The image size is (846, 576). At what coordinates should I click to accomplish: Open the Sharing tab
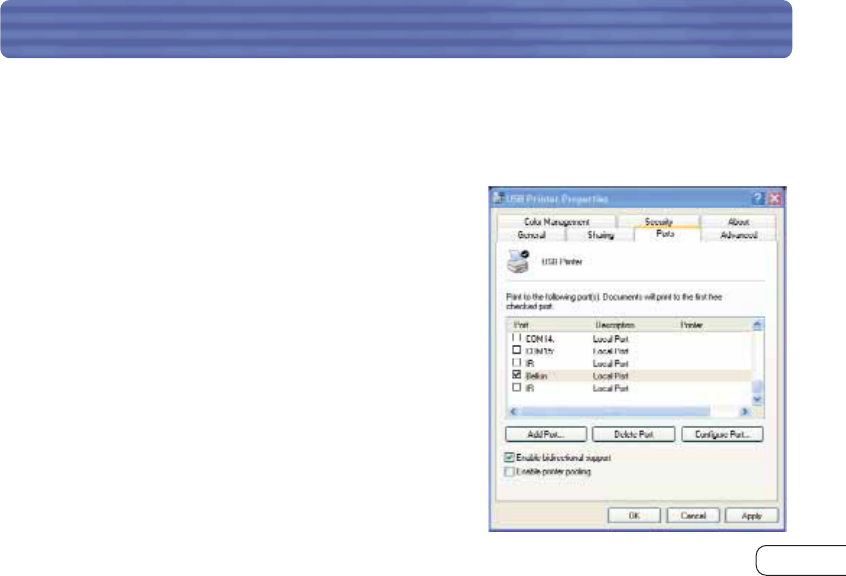(600, 235)
